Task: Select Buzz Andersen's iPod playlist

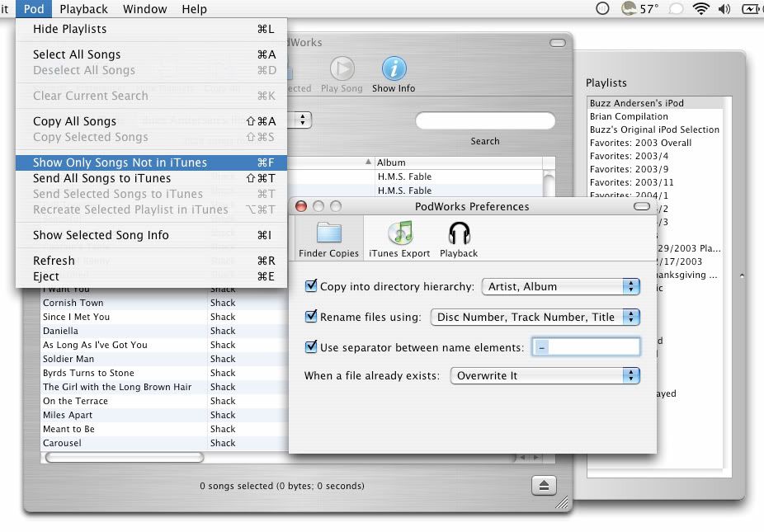Action: point(654,103)
